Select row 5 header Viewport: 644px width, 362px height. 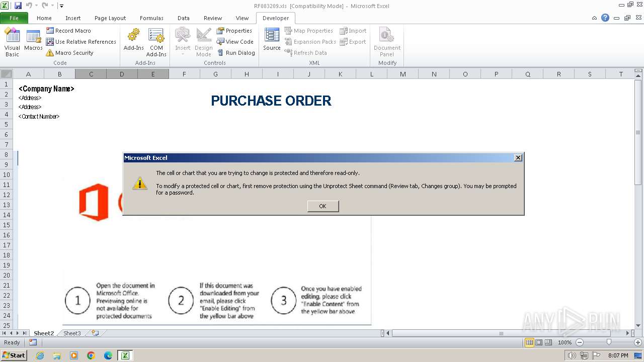pos(7,124)
